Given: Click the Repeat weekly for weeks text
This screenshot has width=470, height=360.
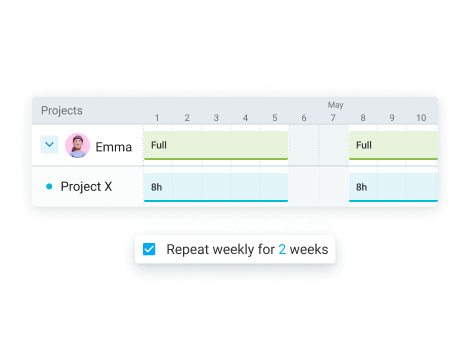Looking at the screenshot, I should tap(247, 249).
